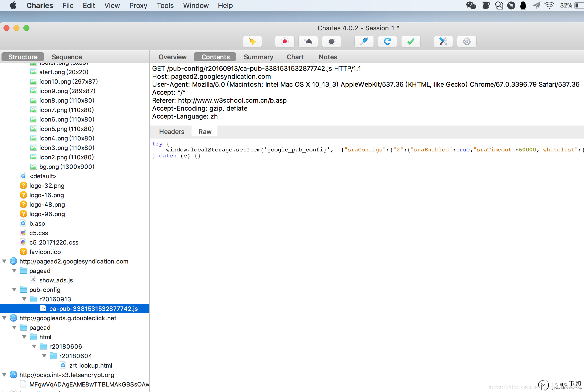Switch to the Structure view
This screenshot has width=584, height=392.
23,57
